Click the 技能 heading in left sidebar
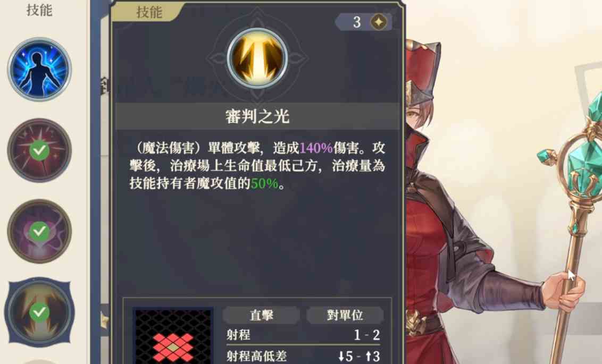 pyautogui.click(x=39, y=10)
